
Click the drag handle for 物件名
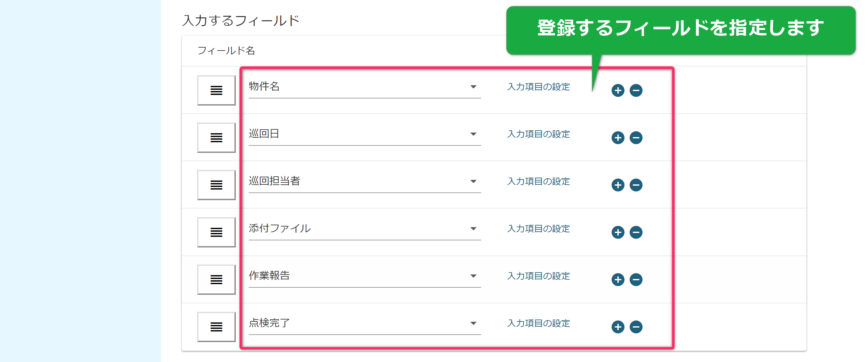[x=216, y=90]
